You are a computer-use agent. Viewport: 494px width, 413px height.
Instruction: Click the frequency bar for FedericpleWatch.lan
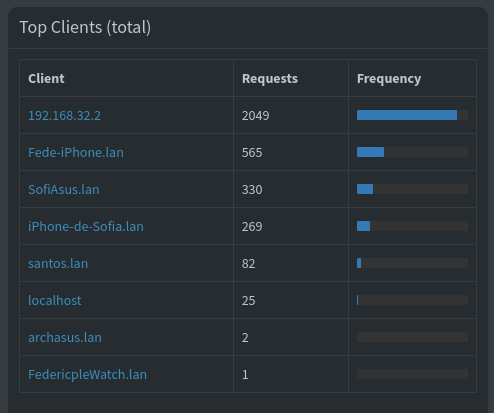412,374
